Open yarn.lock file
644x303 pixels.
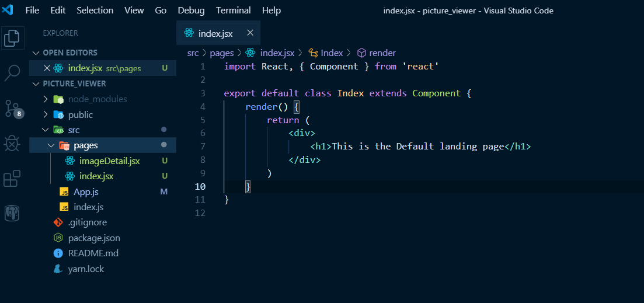coord(86,269)
